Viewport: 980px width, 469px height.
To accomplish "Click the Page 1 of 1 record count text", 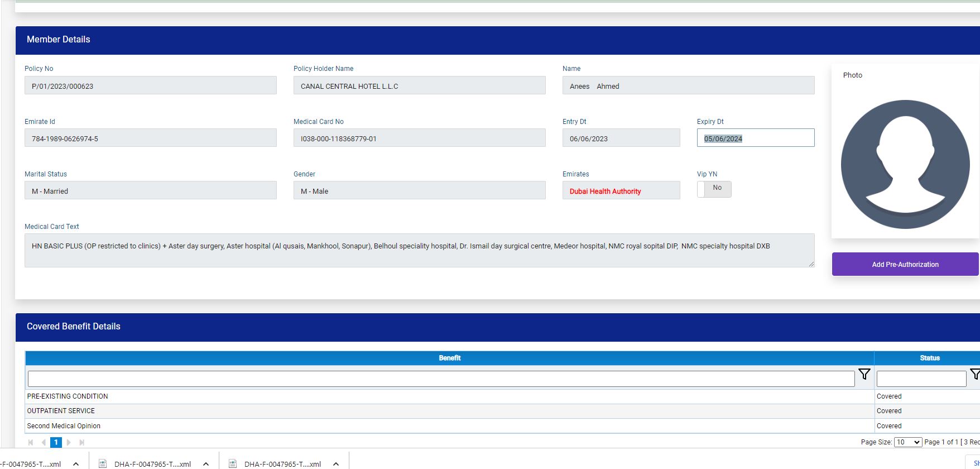I will point(952,442).
